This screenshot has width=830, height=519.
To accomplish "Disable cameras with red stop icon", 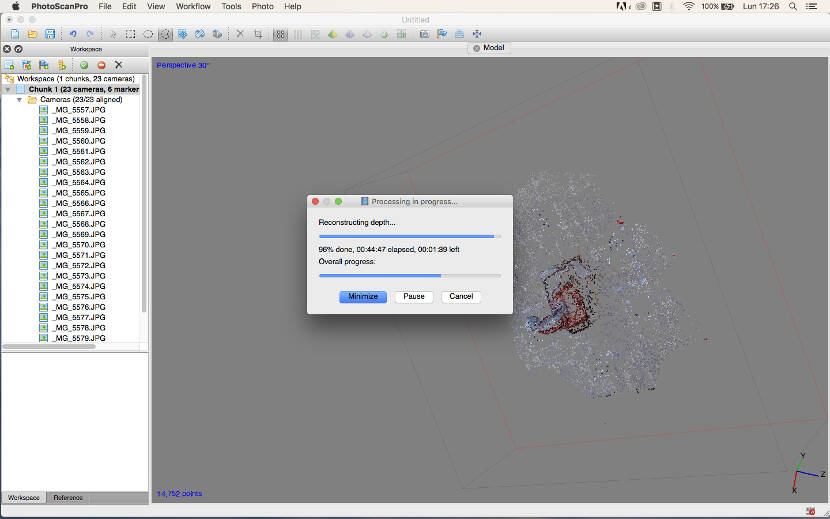I will pos(101,65).
